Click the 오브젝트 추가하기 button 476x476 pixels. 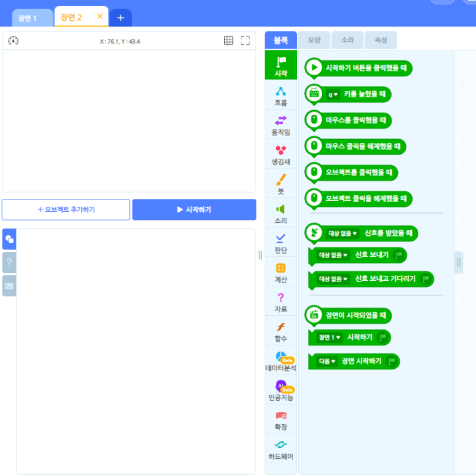(x=66, y=209)
